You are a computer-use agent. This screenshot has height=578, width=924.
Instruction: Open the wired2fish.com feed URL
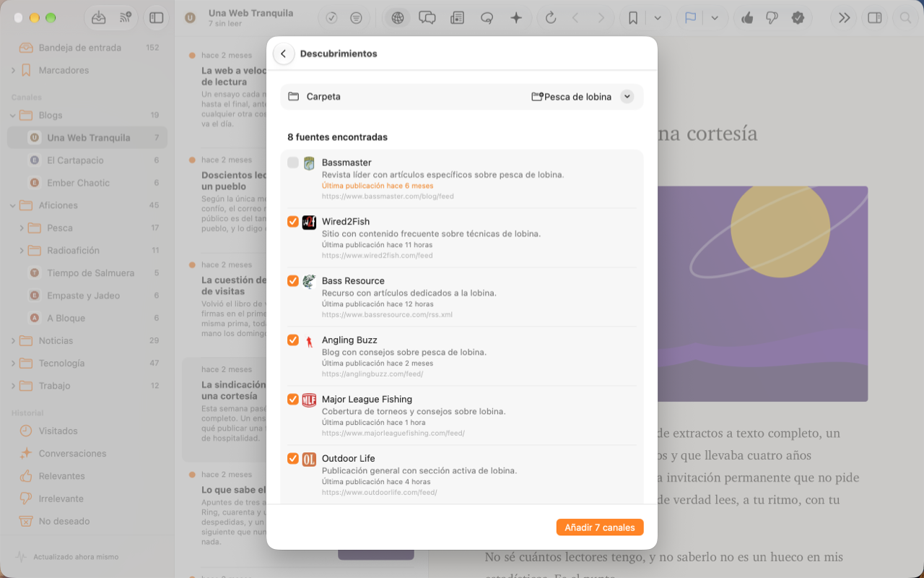[377, 256]
